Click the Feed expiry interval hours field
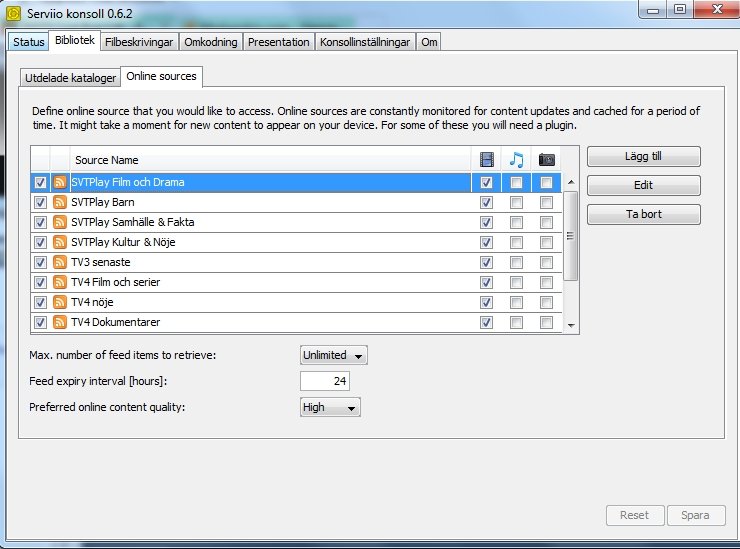740x549 pixels. 325,381
